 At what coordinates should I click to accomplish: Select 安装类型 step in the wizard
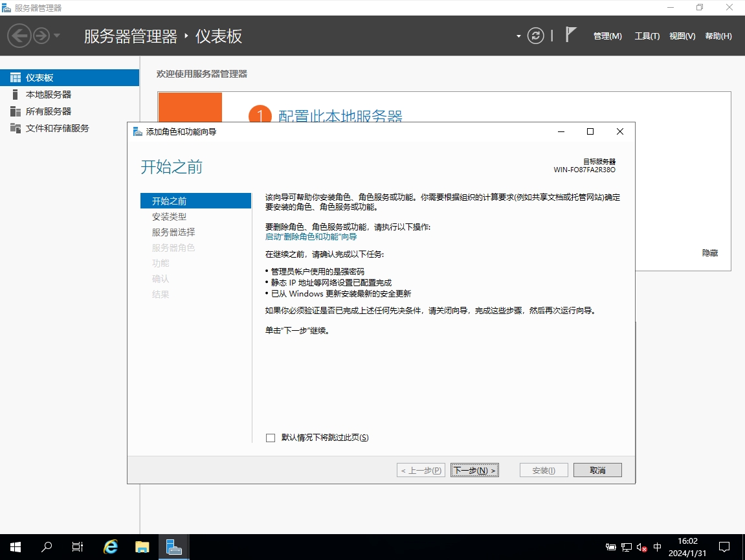[169, 217]
